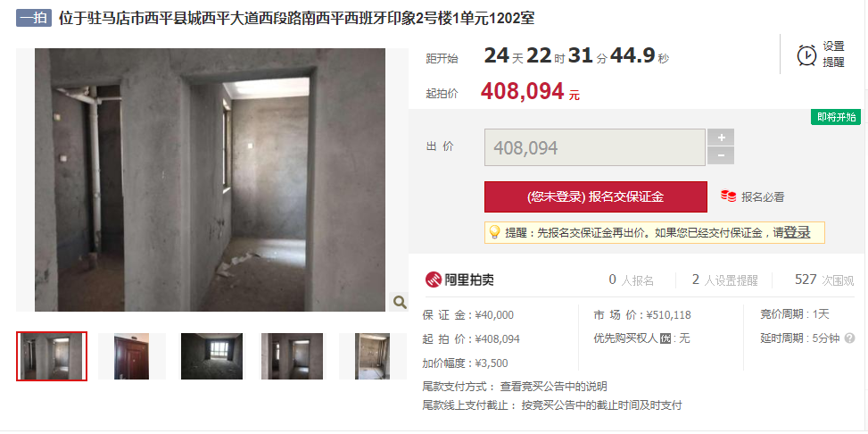Select the brown door thumbnail
This screenshot has height=434, width=868.
click(x=132, y=356)
